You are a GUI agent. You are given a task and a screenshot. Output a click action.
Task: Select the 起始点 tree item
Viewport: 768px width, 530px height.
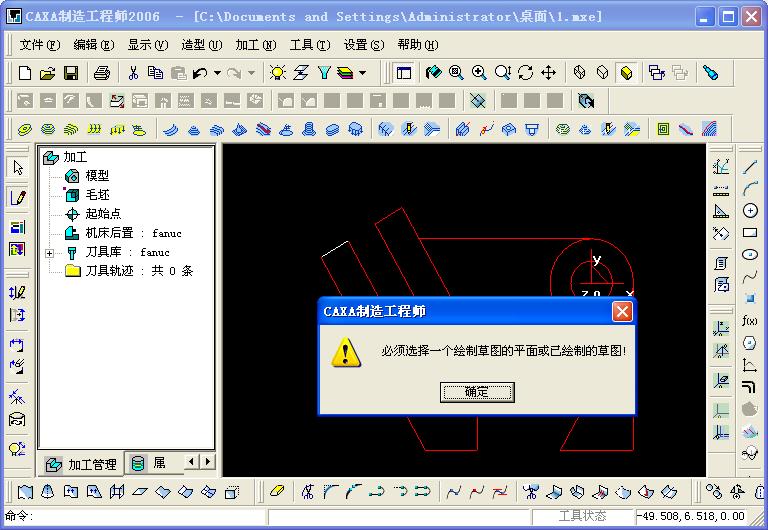click(103, 214)
